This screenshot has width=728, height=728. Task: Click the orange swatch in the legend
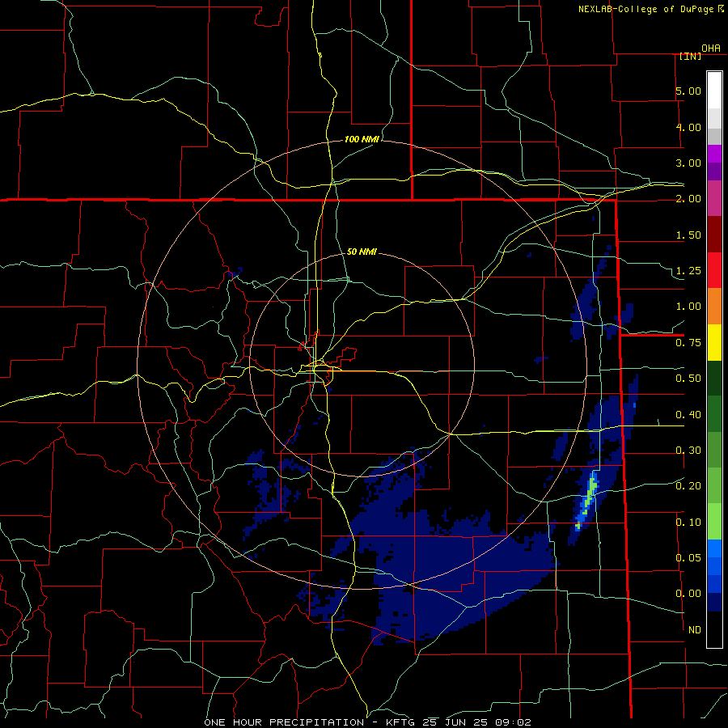click(x=714, y=307)
